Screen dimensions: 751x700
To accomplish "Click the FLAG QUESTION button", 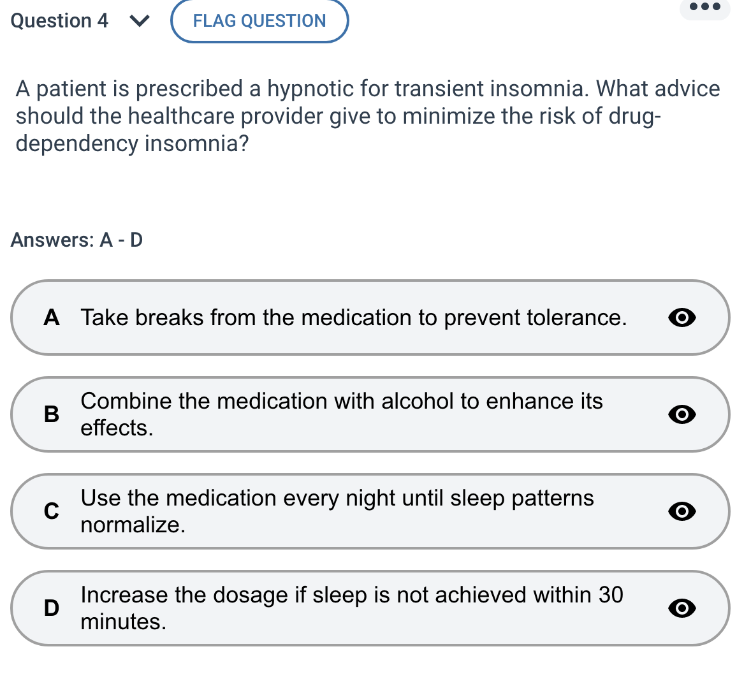I will 259,20.
